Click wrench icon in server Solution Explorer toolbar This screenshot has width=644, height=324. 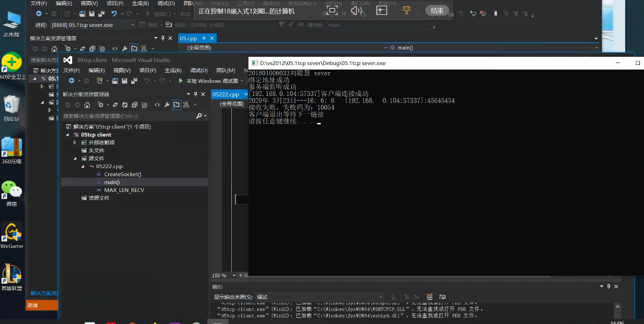click(x=125, y=49)
